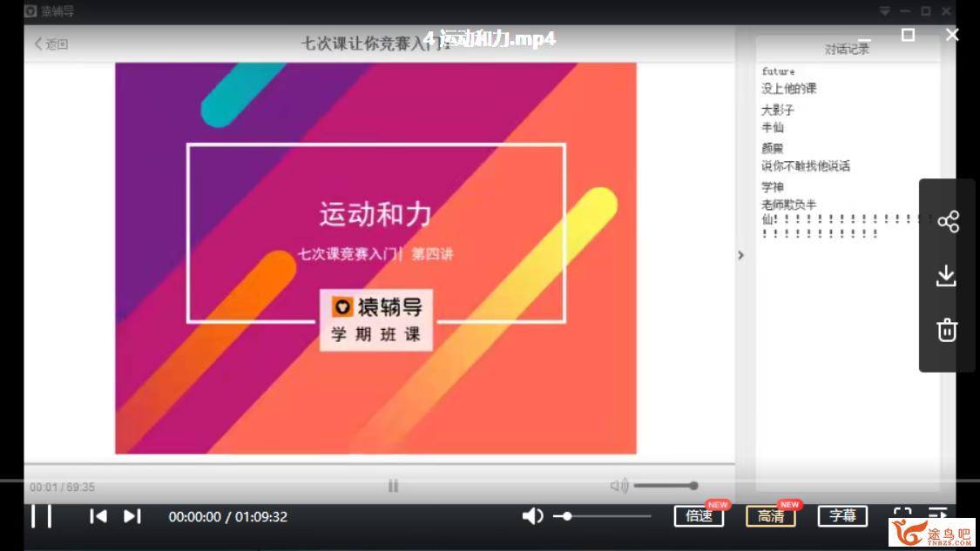Open the playlist menu icon
This screenshot has height=551, width=980.
pos(937,514)
